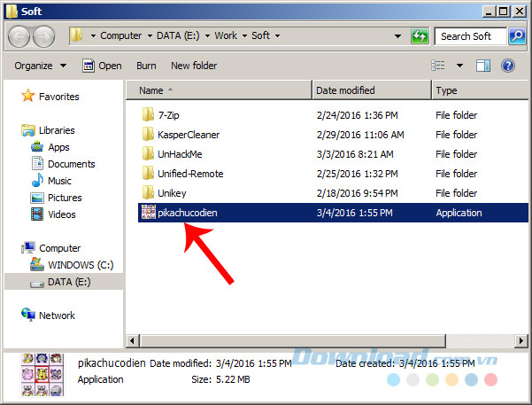
Task: Click the pikachucodien preview thumbnail
Action: pos(42,375)
